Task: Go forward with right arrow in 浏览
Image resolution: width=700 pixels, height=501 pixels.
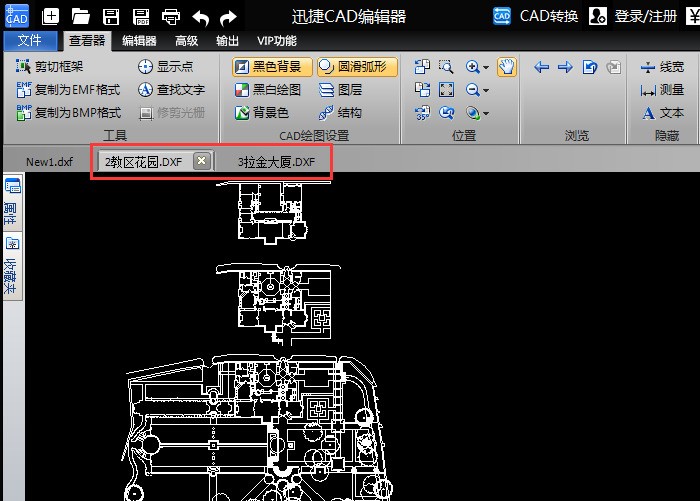Action: point(566,67)
